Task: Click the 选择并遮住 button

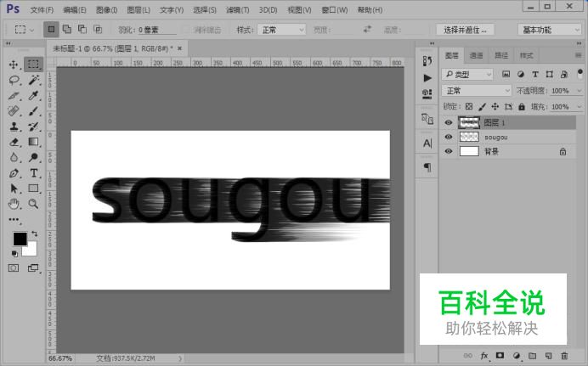Action: point(465,30)
